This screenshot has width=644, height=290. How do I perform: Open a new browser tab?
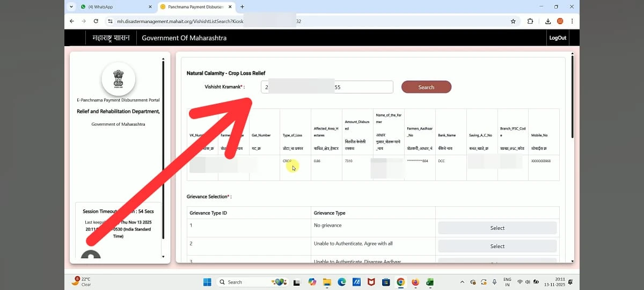[x=242, y=6]
